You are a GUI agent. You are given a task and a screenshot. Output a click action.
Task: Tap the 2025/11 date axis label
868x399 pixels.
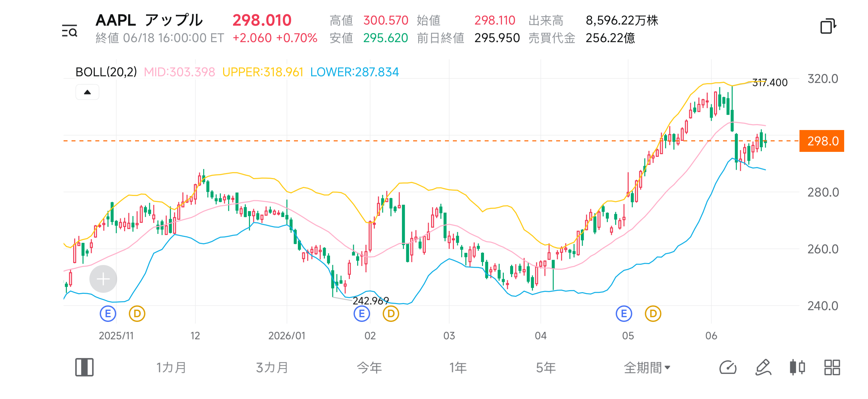[116, 336]
